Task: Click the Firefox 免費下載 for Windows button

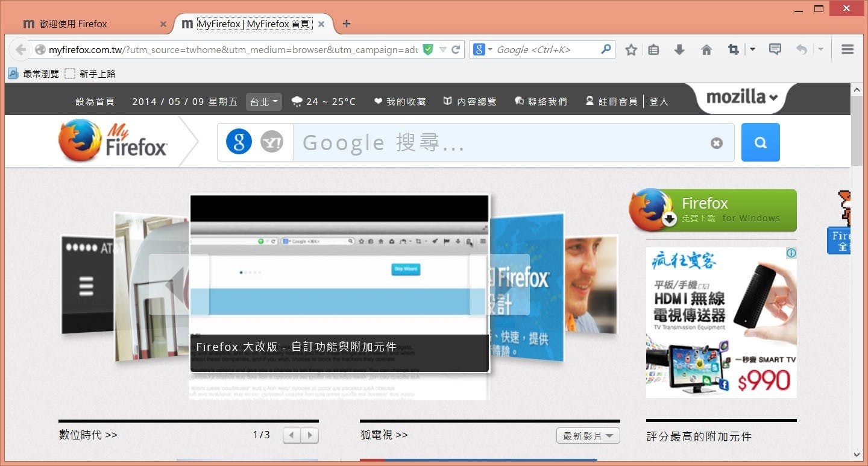Action: coord(713,210)
